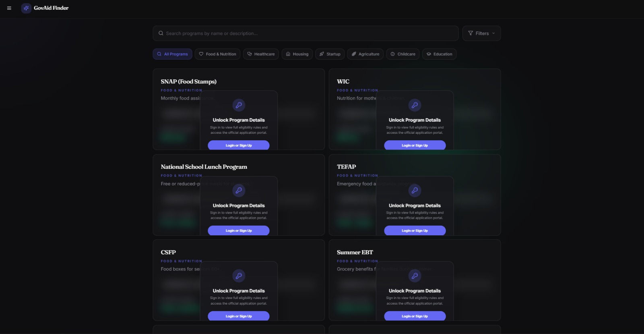Click Food & Nutrition label under CSFP
The height and width of the screenshot is (334, 644).
point(182,261)
